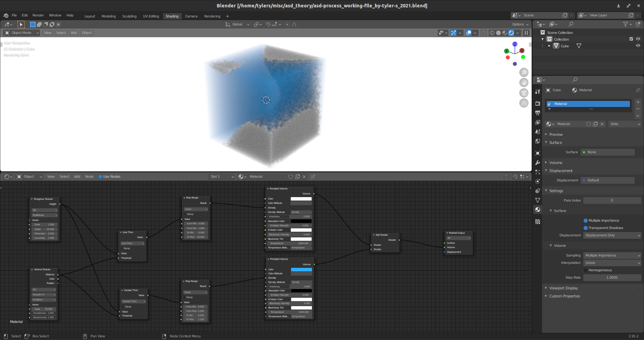Select rendered viewport shading mode icon

click(511, 33)
